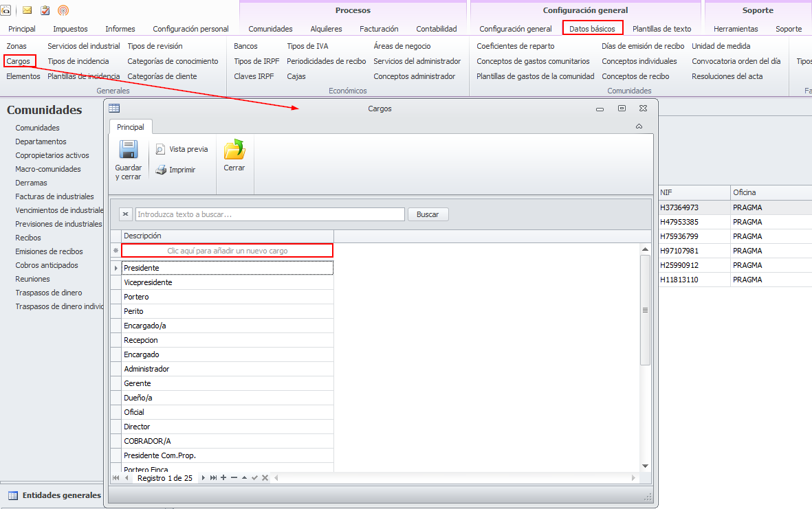The width and height of the screenshot is (812, 509).
Task: Click the Descripción column header
Action: (x=228, y=236)
